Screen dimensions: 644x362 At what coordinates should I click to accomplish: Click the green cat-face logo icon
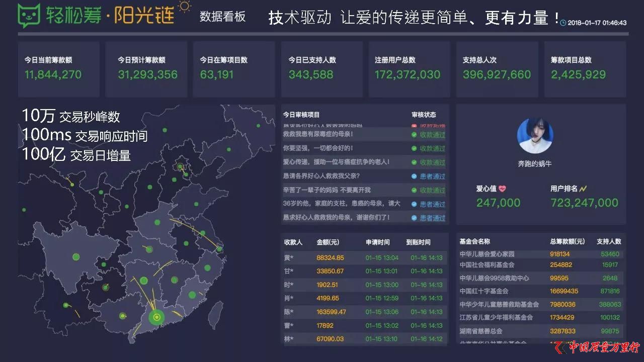point(29,16)
